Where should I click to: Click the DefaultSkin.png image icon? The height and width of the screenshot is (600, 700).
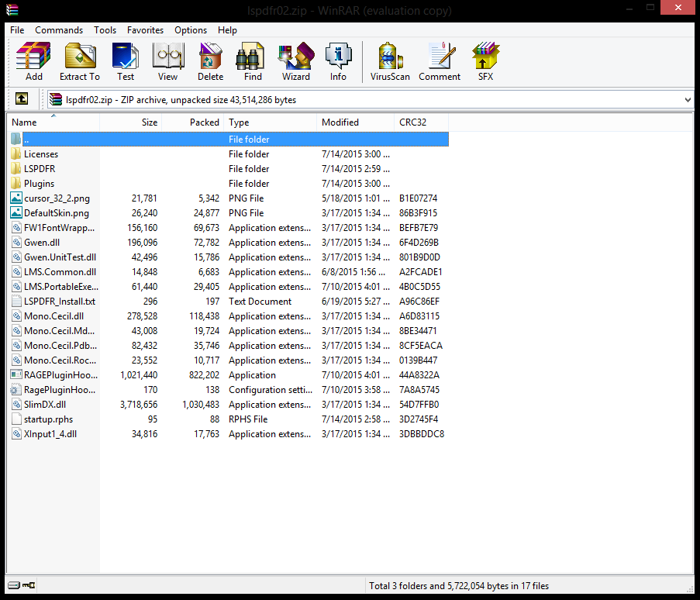(16, 213)
